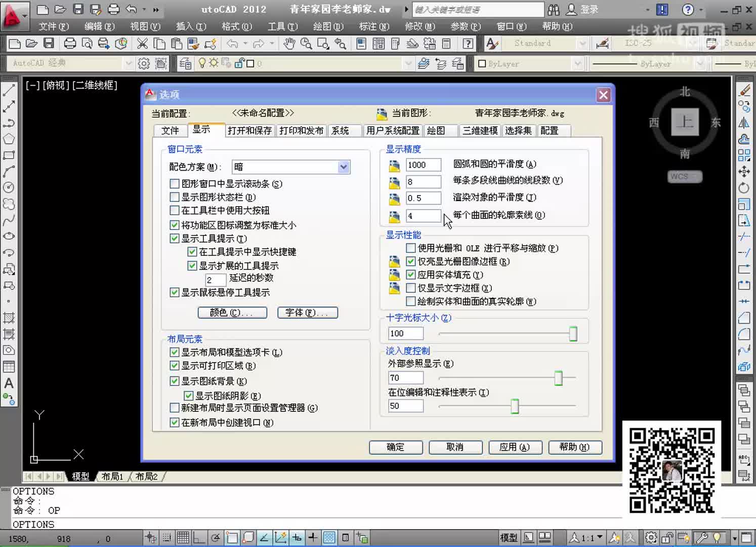Confirm settings with the 确定 button
This screenshot has height=547, width=756.
click(x=396, y=447)
